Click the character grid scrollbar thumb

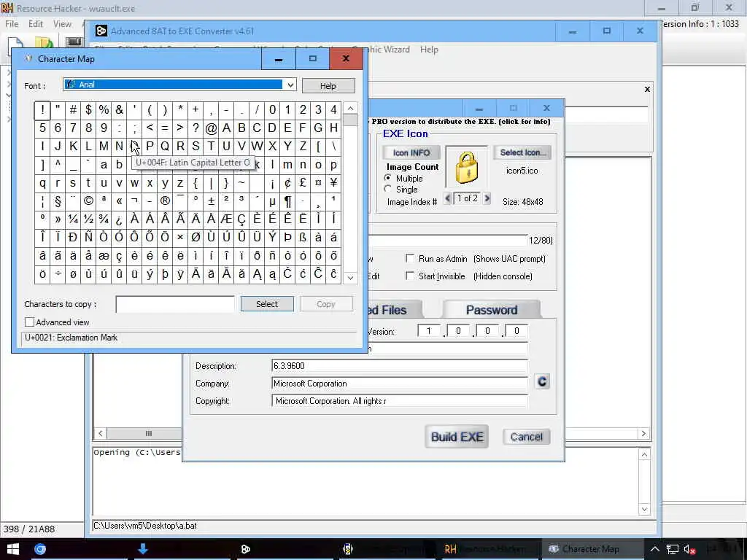point(350,120)
